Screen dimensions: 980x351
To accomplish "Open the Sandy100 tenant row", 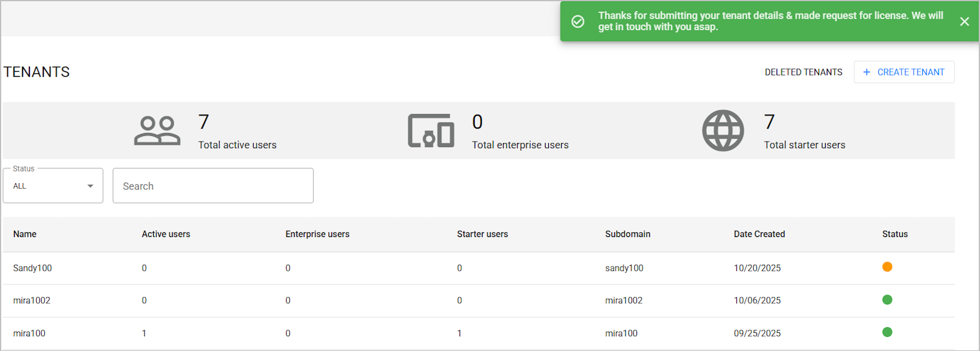I will [478, 268].
